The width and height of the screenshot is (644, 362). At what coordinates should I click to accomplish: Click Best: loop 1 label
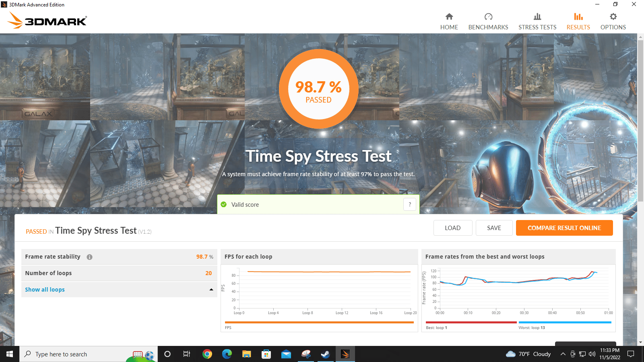(436, 328)
